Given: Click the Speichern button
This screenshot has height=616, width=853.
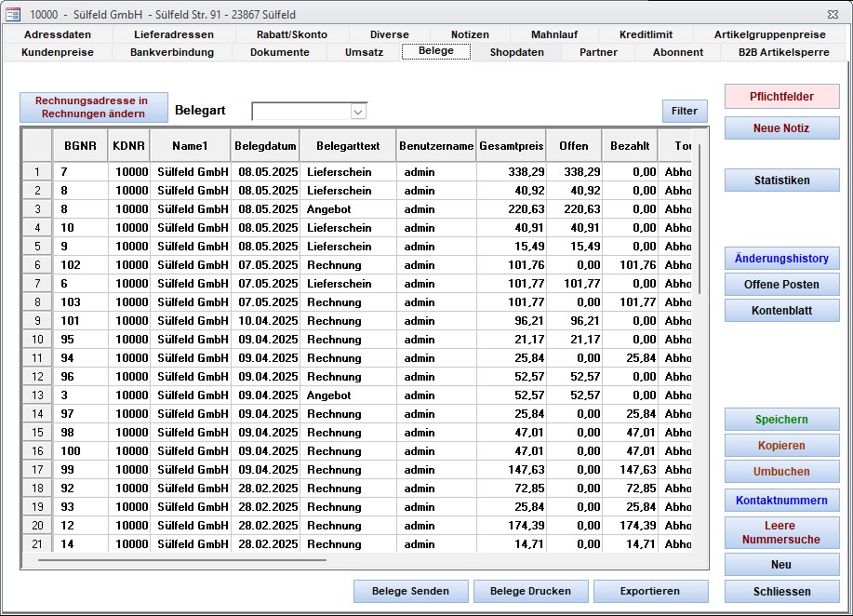Looking at the screenshot, I should coord(781,420).
